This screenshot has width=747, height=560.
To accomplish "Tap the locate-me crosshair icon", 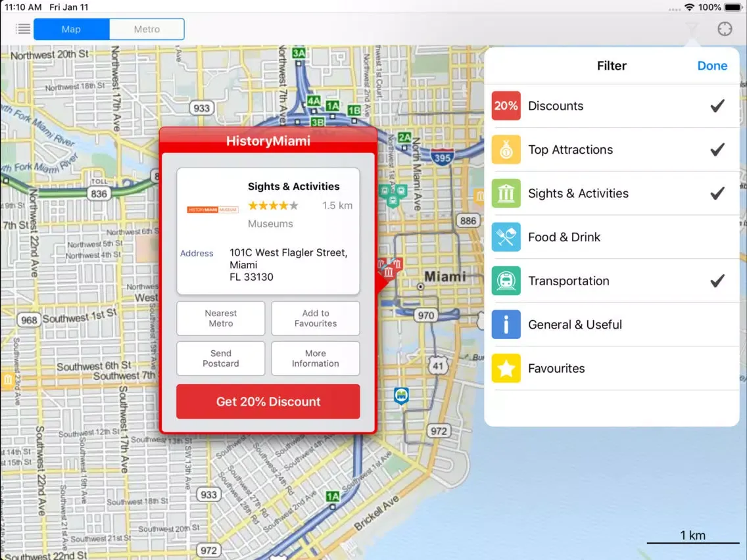I will pos(725,29).
